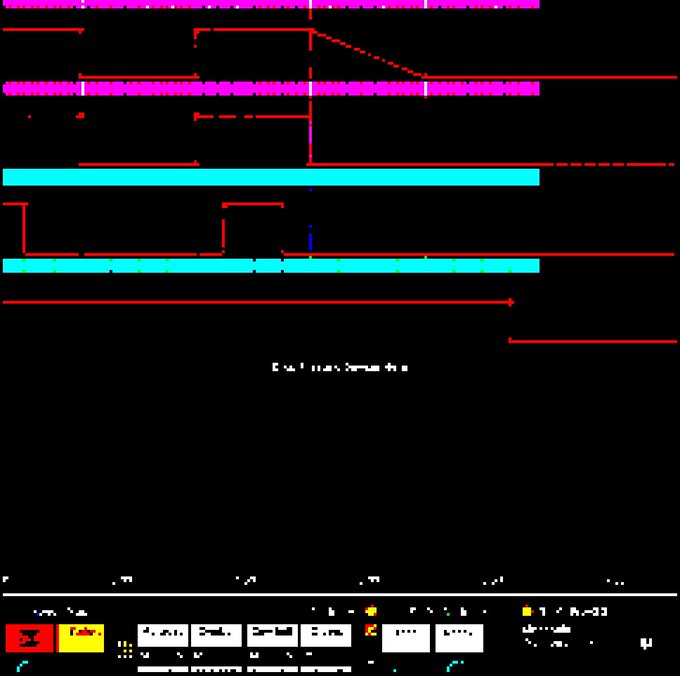Click the cyan bar with green tick marks
The image size is (680, 676).
[x=271, y=265]
